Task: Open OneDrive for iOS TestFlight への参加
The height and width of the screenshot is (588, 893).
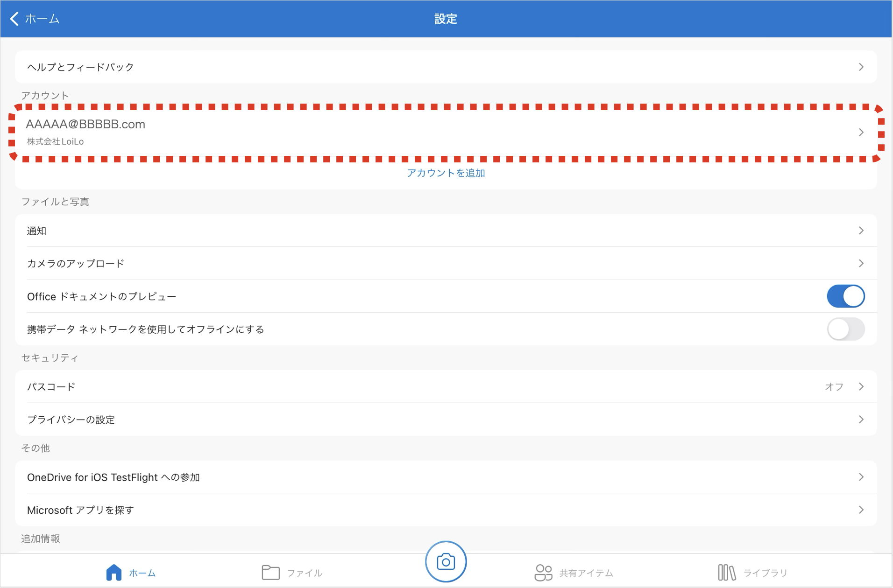Action: [x=446, y=477]
